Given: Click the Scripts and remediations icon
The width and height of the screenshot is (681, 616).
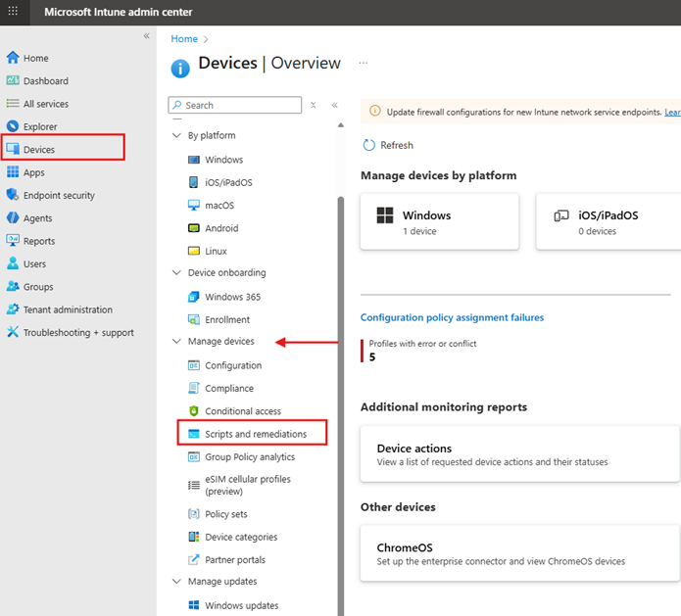Looking at the screenshot, I should pos(194,434).
